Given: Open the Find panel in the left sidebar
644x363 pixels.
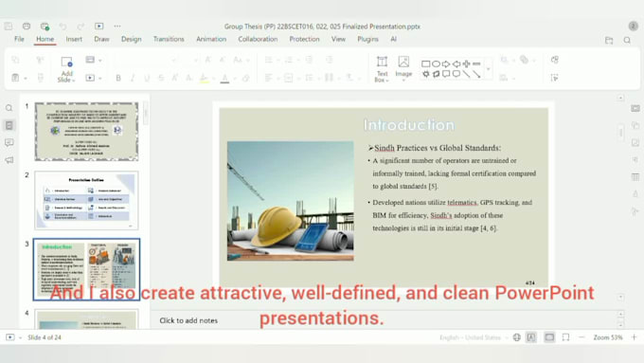Looking at the screenshot, I should pos(9,108).
